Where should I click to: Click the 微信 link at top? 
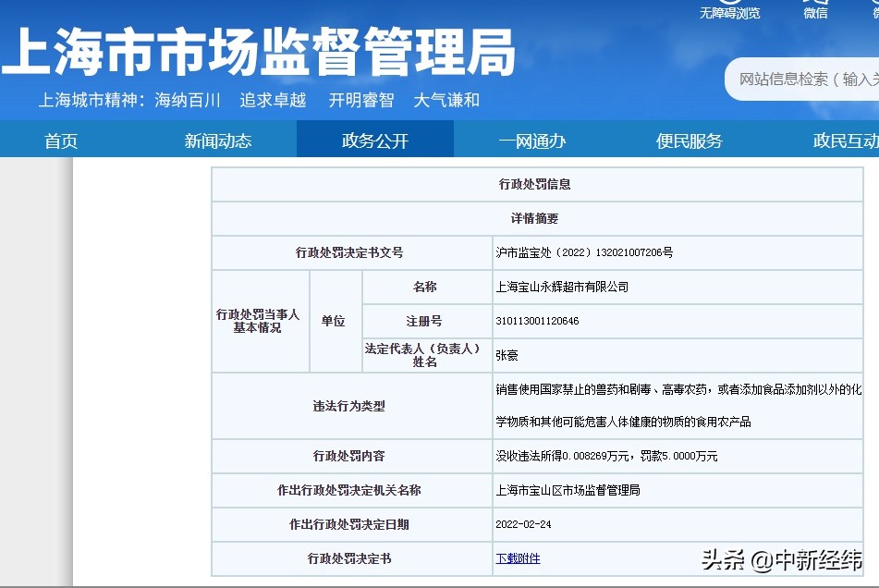pyautogui.click(x=815, y=13)
